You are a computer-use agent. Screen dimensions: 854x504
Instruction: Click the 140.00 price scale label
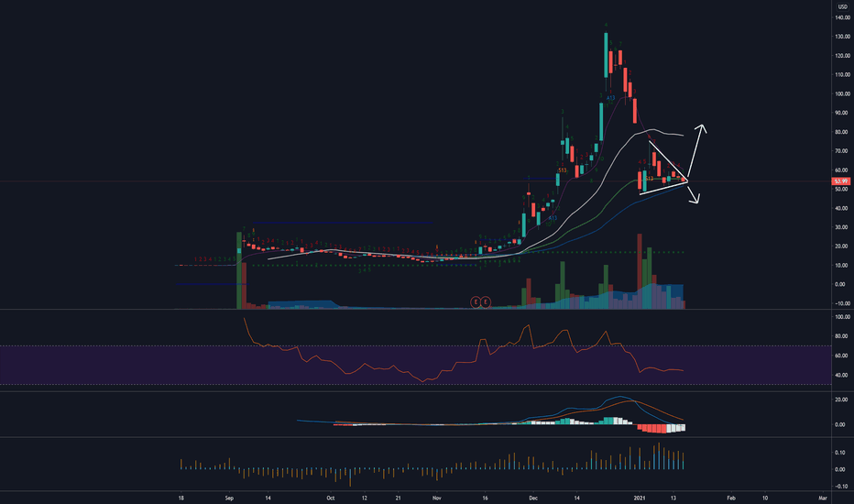[842, 17]
